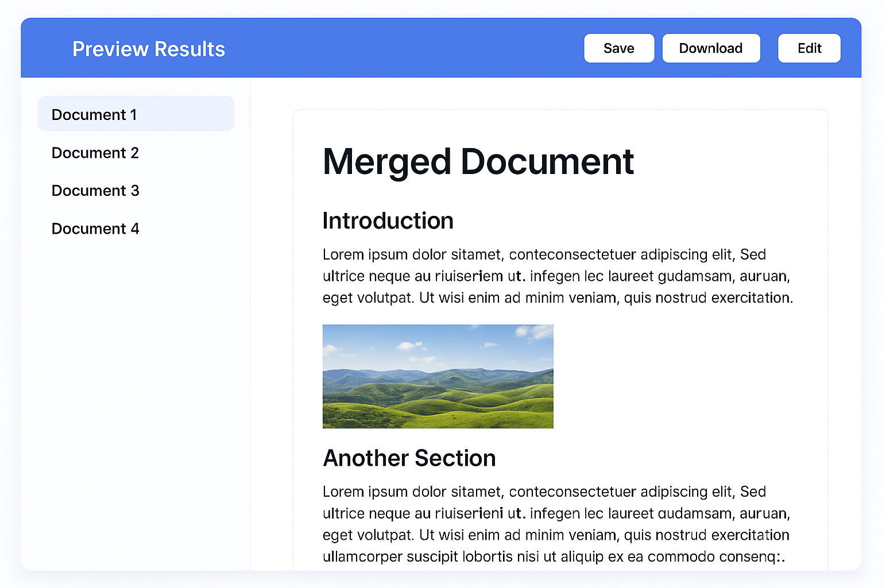This screenshot has width=882, height=588.
Task: Click the Introduction section heading
Action: pyautogui.click(x=388, y=220)
